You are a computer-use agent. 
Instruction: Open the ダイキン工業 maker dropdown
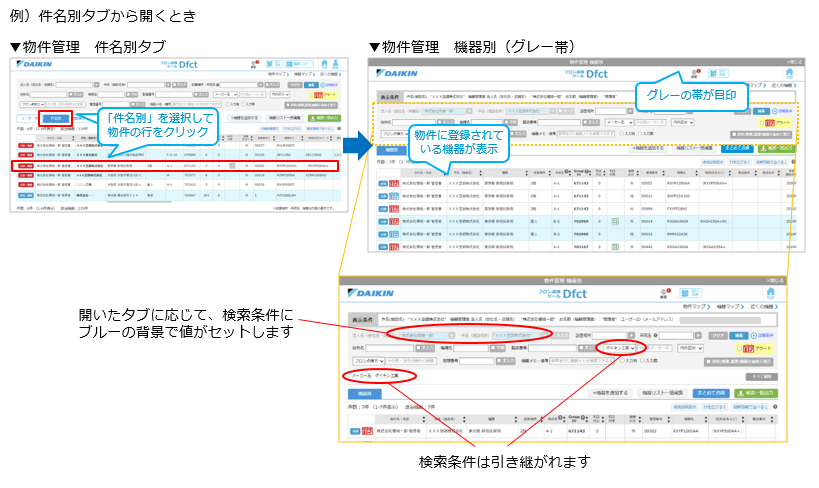[622, 347]
